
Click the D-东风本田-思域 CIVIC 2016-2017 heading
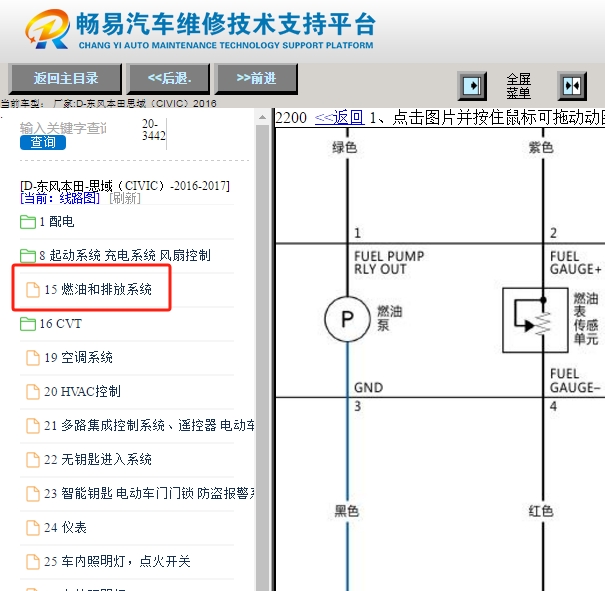[x=125, y=186]
